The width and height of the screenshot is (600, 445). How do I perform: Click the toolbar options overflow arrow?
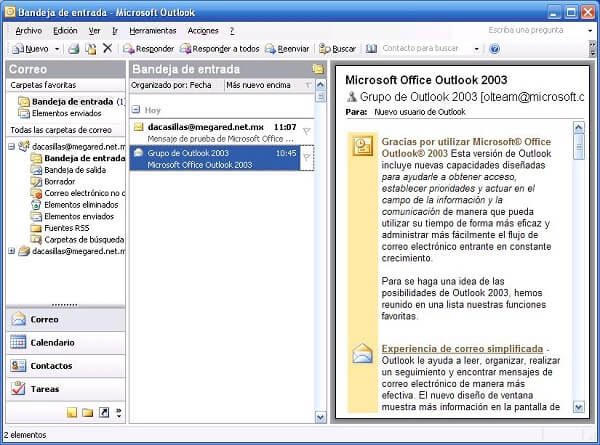point(593,49)
